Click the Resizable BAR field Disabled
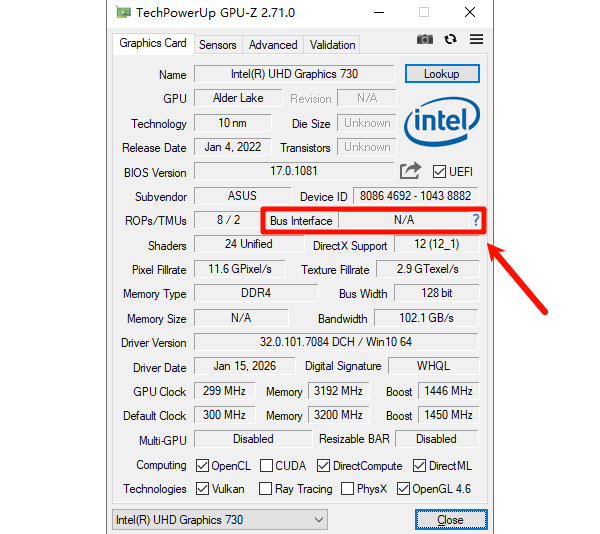Viewport: 600px width, 534px height. click(437, 439)
